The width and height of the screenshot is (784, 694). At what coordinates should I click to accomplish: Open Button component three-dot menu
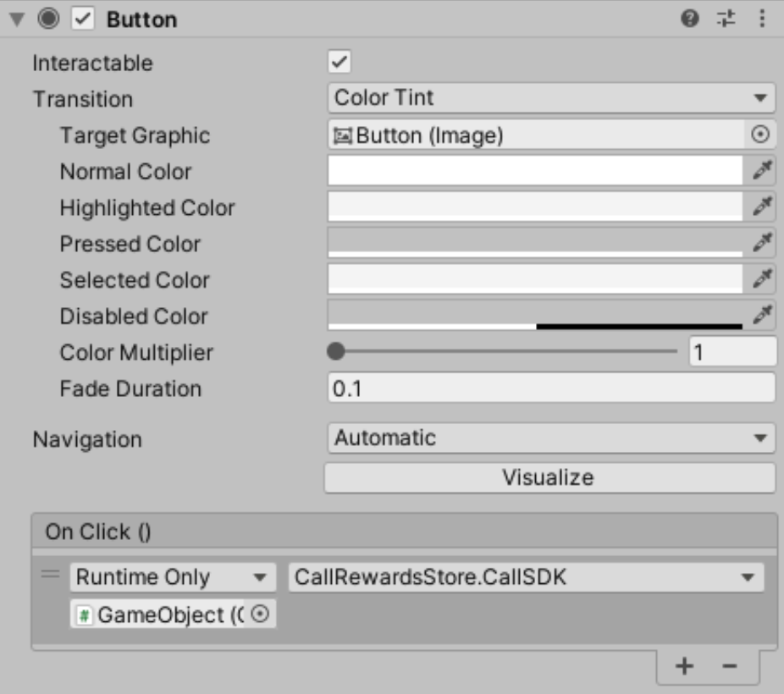point(761,19)
